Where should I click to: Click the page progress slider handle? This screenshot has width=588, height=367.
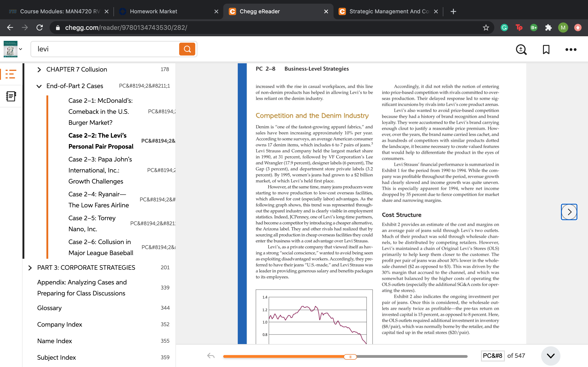click(x=350, y=356)
